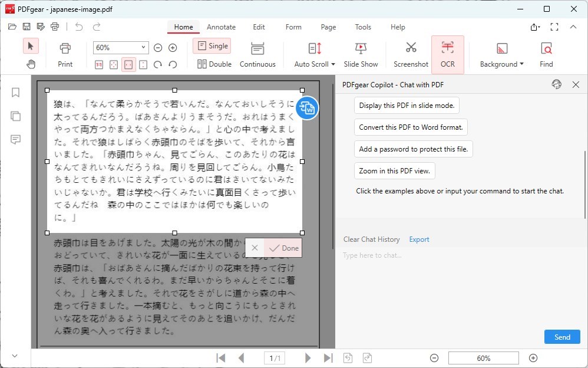The height and width of the screenshot is (368, 588).
Task: Rotate the page counterclockwise
Action: (173, 65)
